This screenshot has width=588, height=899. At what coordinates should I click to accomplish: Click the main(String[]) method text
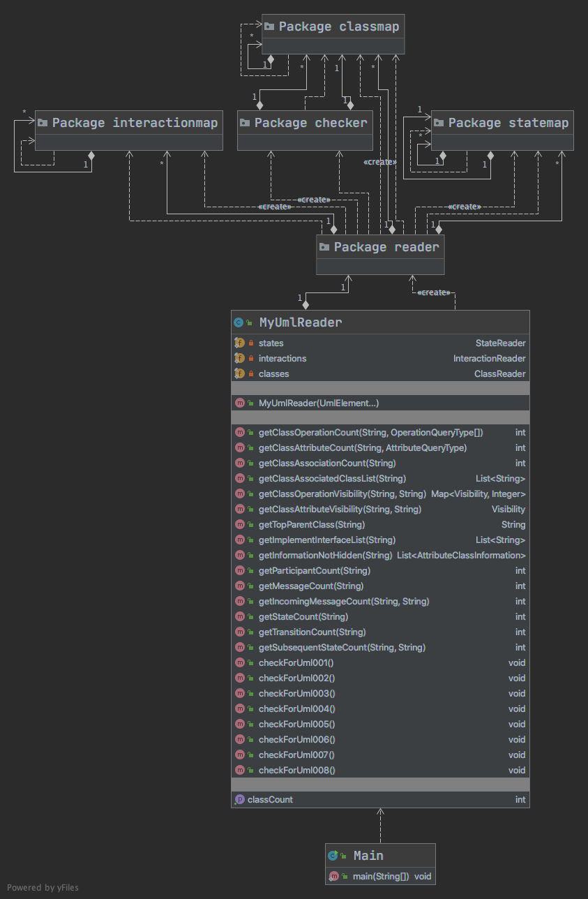coord(381,876)
